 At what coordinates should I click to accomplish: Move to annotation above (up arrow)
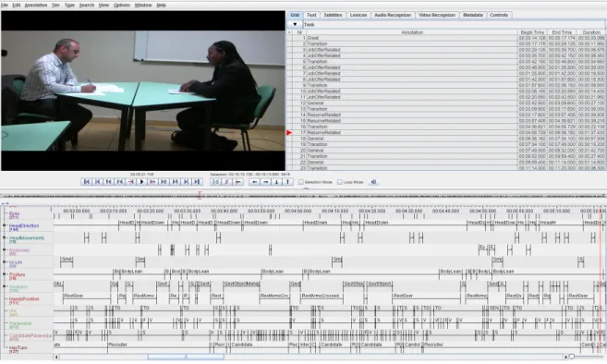[x=287, y=182]
